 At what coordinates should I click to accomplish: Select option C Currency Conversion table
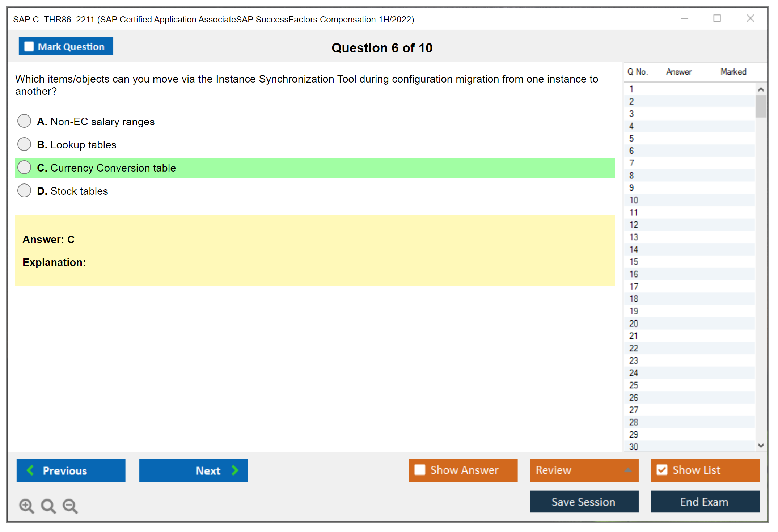coord(24,167)
